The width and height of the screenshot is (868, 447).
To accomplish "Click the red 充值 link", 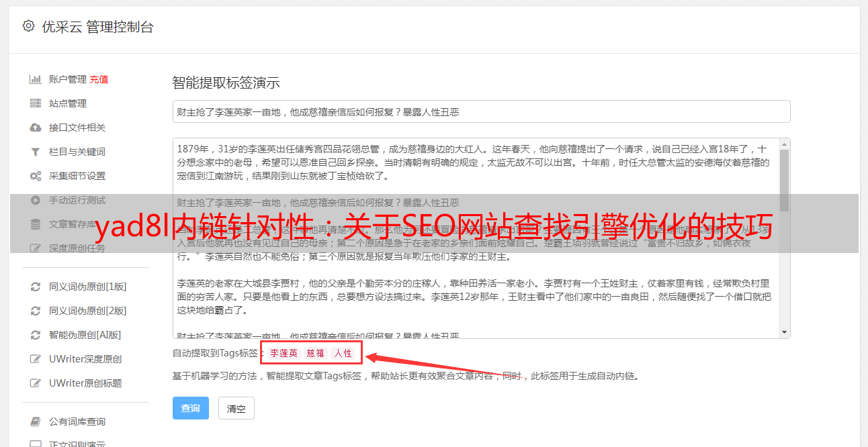I will (99, 79).
